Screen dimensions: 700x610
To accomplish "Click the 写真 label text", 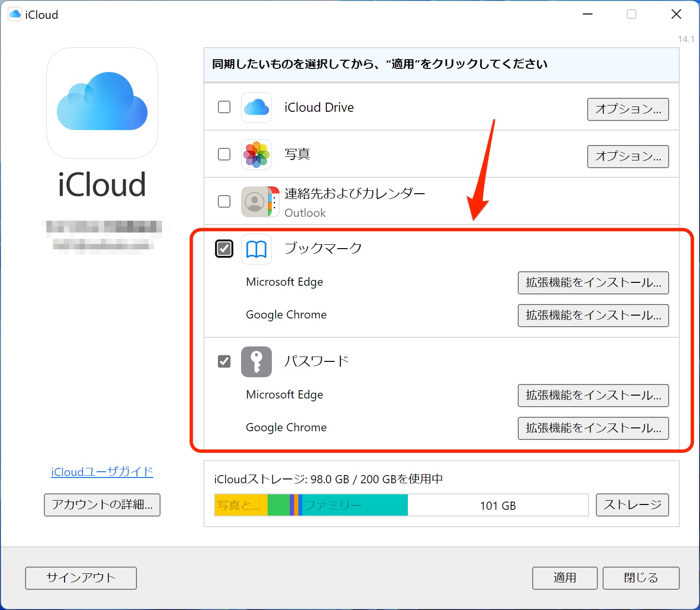I will tap(297, 154).
